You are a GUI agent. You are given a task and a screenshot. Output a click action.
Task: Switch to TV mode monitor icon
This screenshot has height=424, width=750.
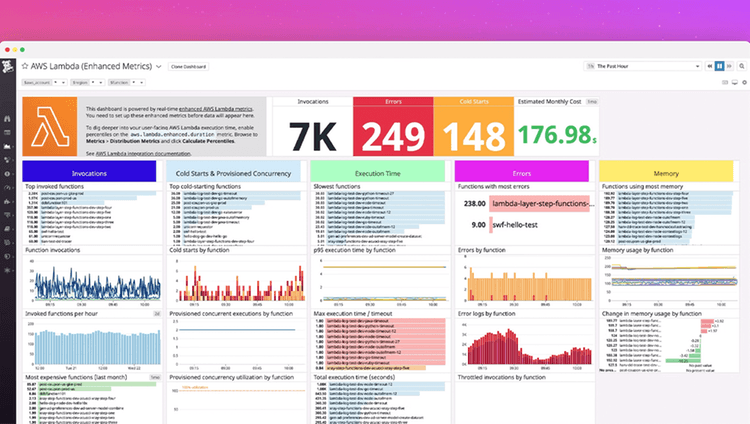tap(735, 82)
